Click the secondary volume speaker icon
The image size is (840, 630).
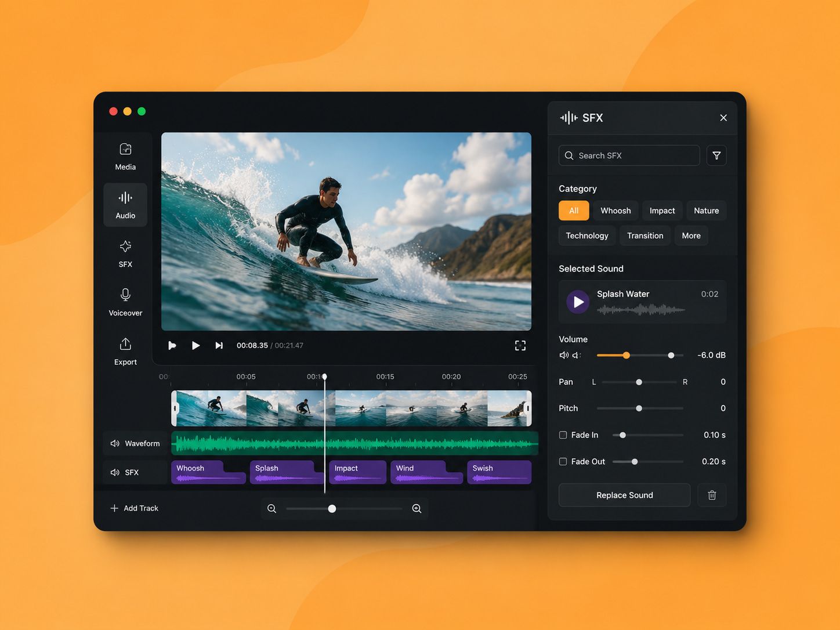pyautogui.click(x=576, y=355)
